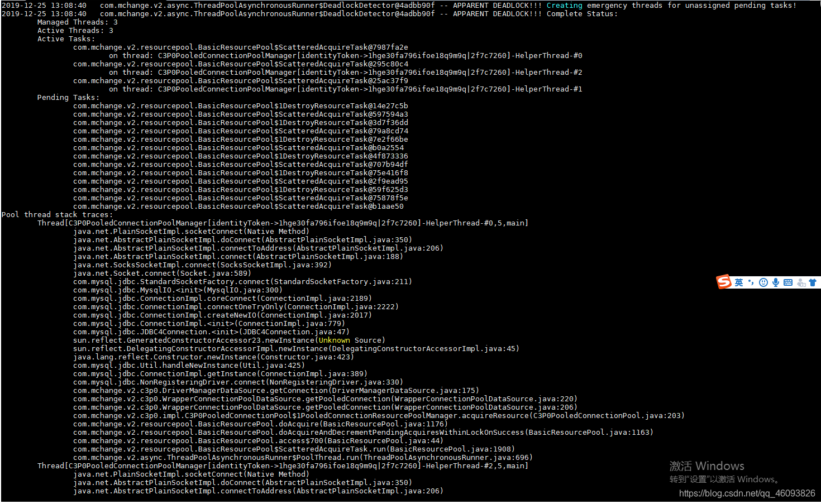Click the ScatteredAcquireTask@b0a2554 line
This screenshot has width=821, height=504.
coord(238,148)
